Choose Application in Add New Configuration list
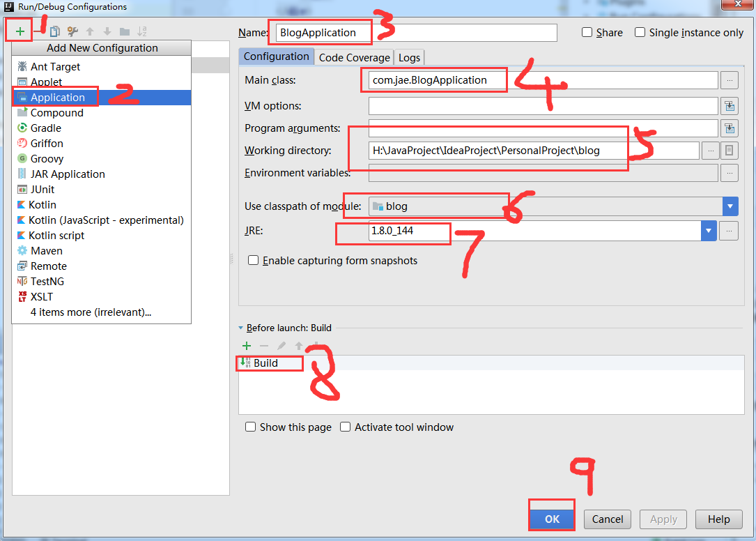Screen dimensions: 756x541 pyautogui.click(x=101, y=98)
